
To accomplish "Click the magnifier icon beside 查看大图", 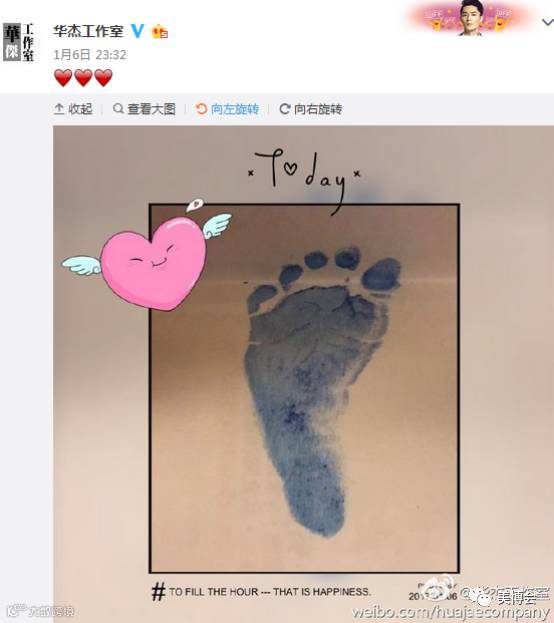I will (118, 108).
